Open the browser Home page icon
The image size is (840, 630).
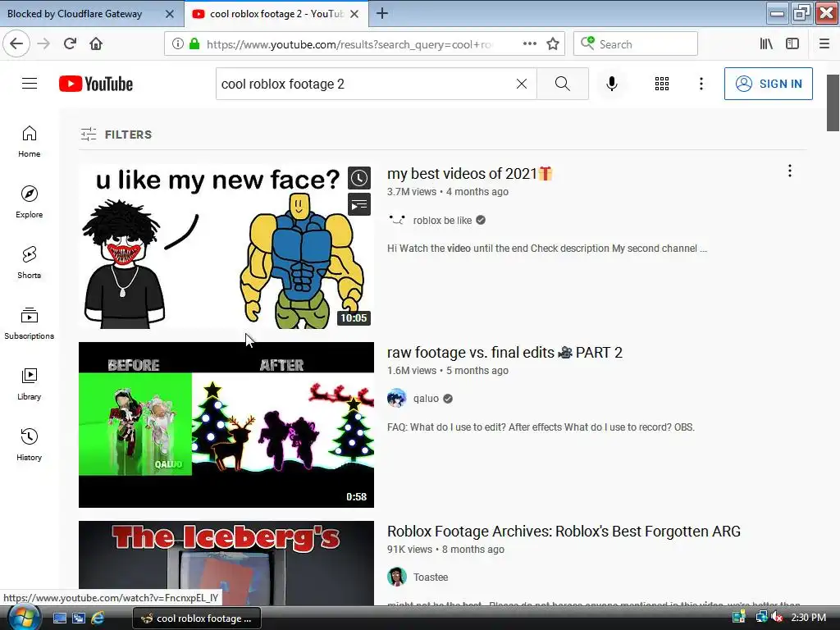pos(96,43)
